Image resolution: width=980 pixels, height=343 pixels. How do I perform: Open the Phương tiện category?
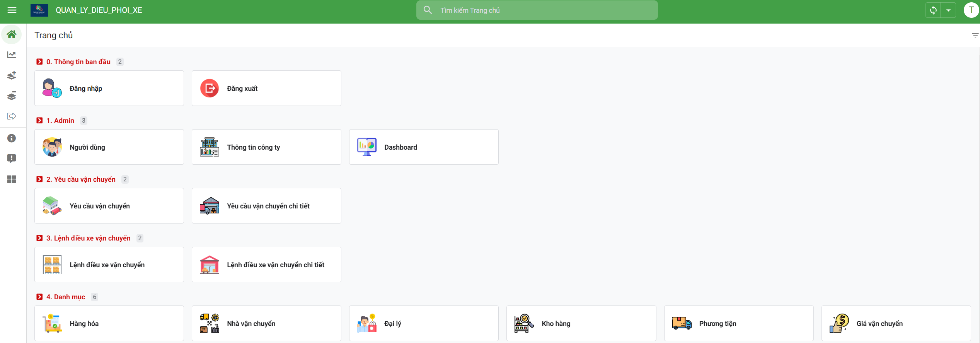[x=738, y=323]
